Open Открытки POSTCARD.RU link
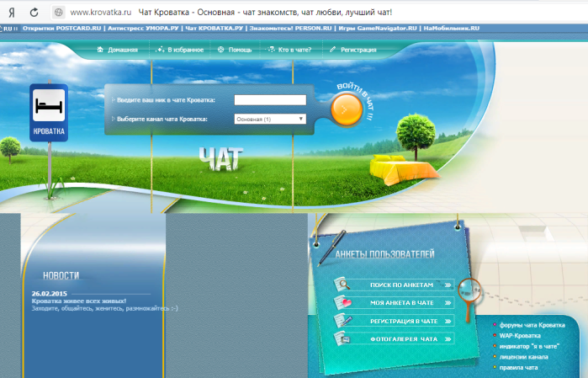Viewport: 588px width, 378px height. click(62, 28)
